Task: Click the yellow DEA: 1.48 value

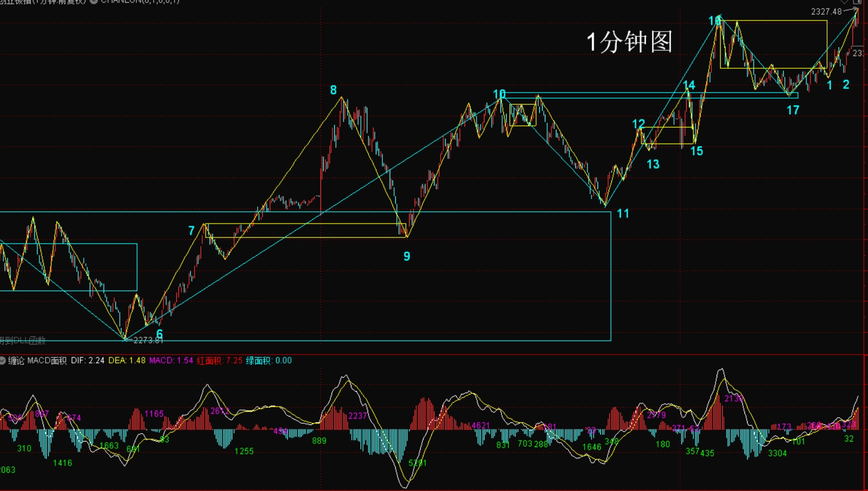Action: pyautogui.click(x=127, y=361)
